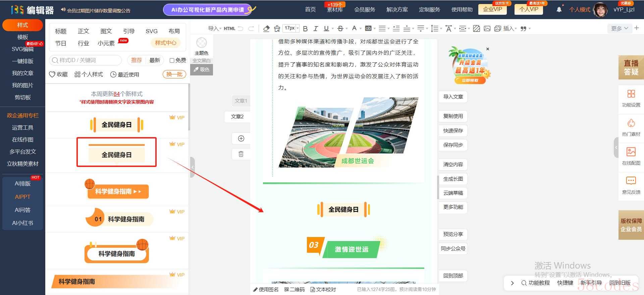
Task: Click the 换一批 button
Action: [174, 74]
